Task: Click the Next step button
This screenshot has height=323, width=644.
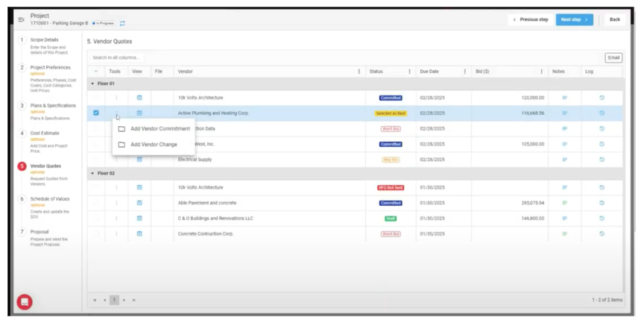Action: [x=574, y=19]
